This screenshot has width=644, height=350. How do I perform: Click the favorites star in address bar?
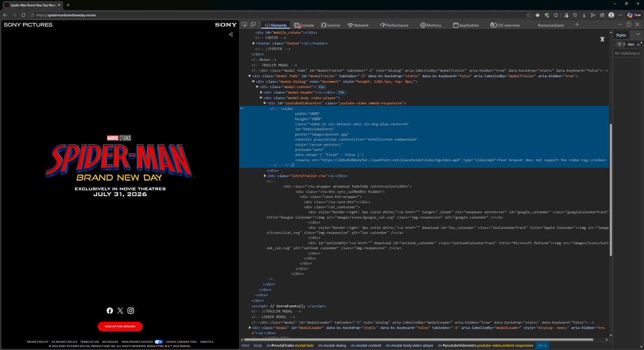click(528, 15)
